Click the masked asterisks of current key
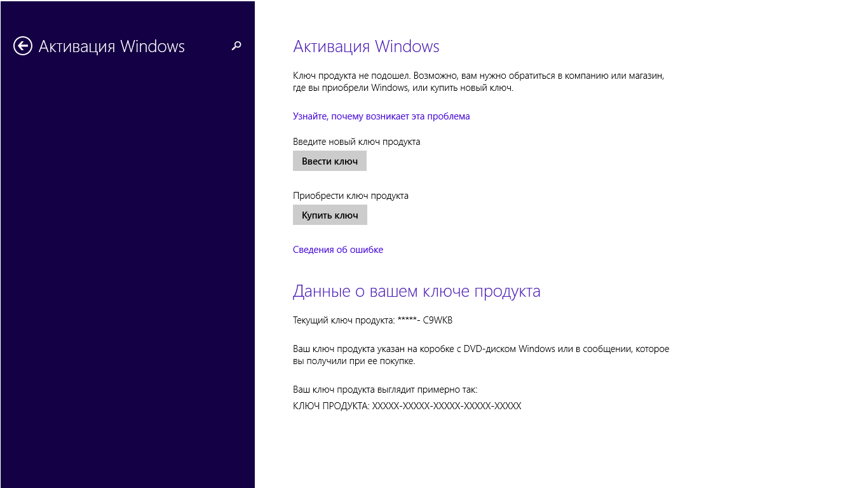 (408, 320)
